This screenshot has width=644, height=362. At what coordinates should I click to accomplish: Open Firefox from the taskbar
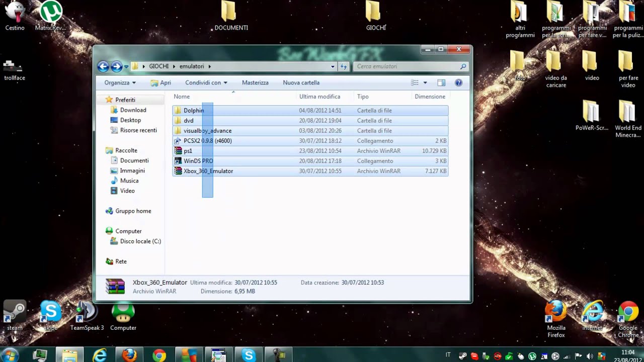click(129, 355)
